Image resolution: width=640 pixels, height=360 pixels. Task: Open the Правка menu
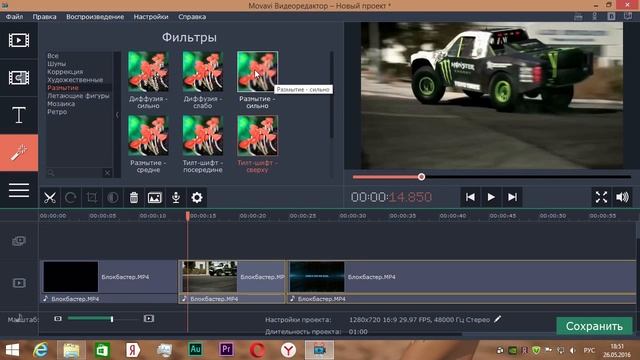click(44, 17)
